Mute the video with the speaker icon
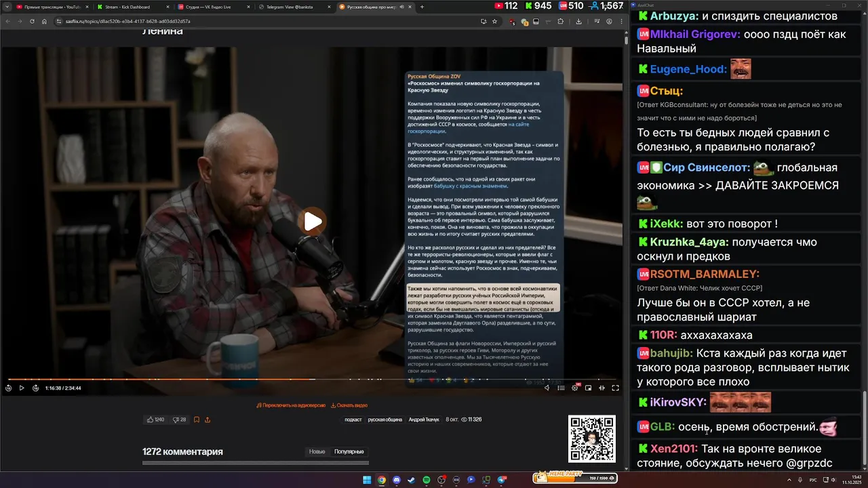 (x=547, y=388)
